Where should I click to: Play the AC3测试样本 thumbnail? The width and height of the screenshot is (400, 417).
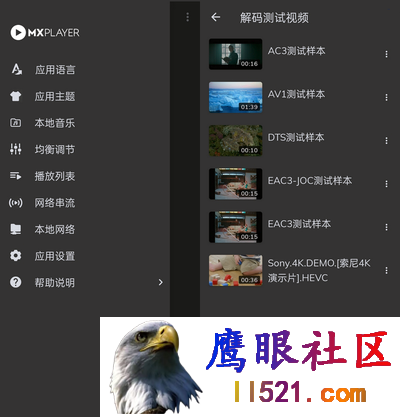click(x=236, y=54)
